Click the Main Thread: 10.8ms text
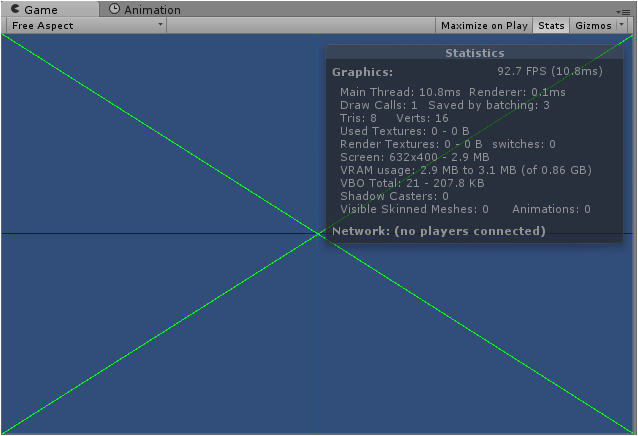The image size is (638, 436). pyautogui.click(x=400, y=92)
